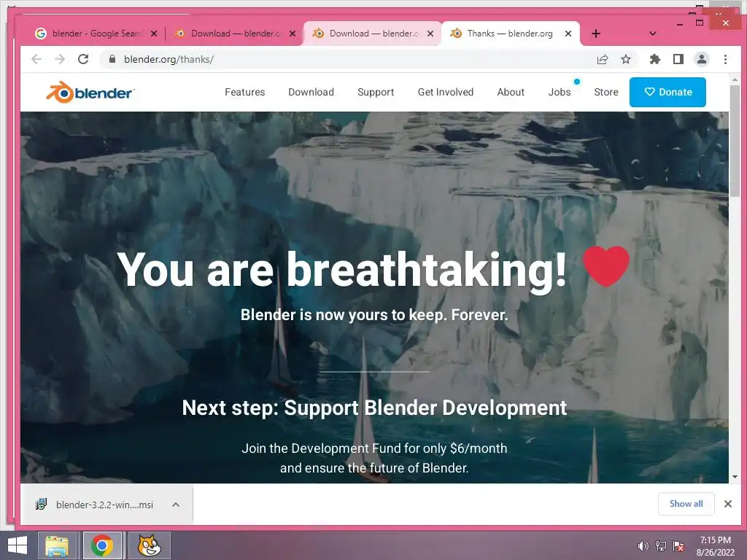This screenshot has height=560, width=747.
Task: Open the Scratch cat taskbar app
Action: click(149, 545)
